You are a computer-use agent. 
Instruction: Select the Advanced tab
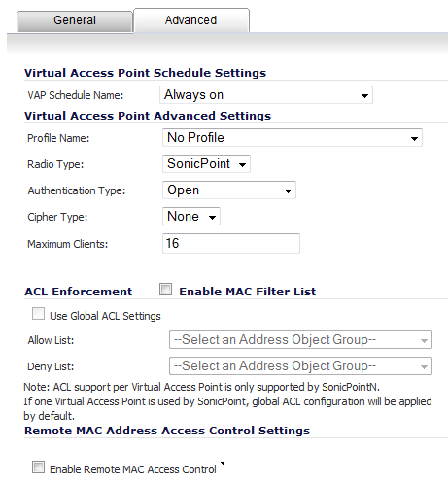tap(191, 20)
